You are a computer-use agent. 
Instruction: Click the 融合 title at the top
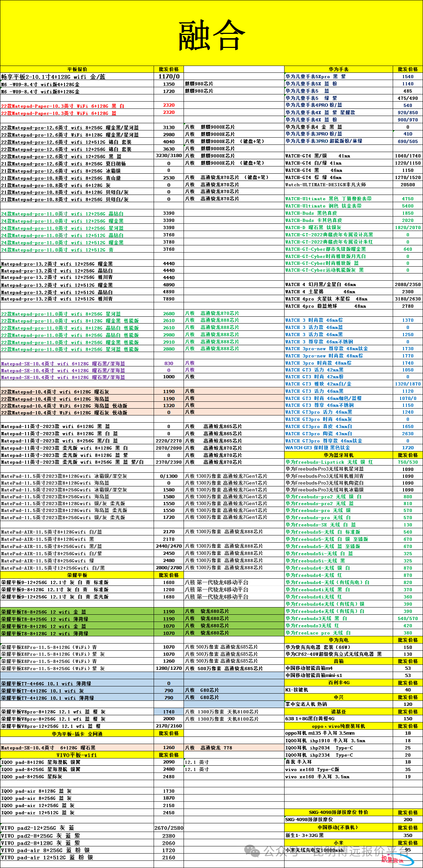[x=212, y=35]
